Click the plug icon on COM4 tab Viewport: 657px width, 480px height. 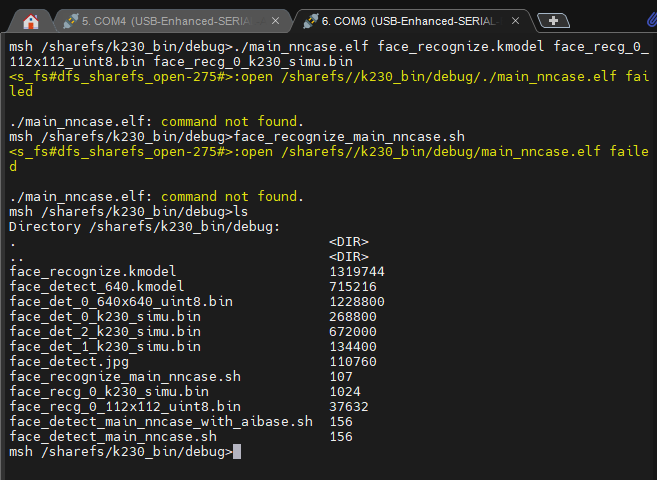[71, 21]
